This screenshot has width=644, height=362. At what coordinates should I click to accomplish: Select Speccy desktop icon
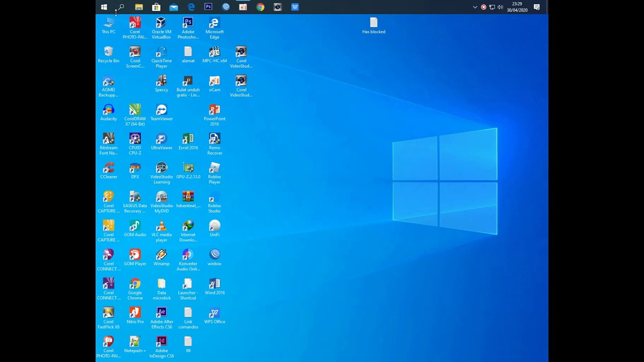click(162, 84)
